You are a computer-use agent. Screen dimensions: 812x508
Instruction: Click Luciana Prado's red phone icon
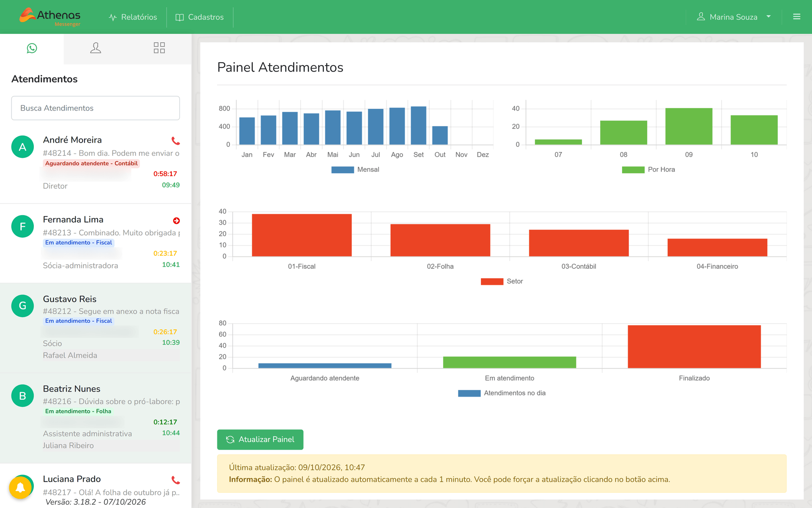[176, 480]
